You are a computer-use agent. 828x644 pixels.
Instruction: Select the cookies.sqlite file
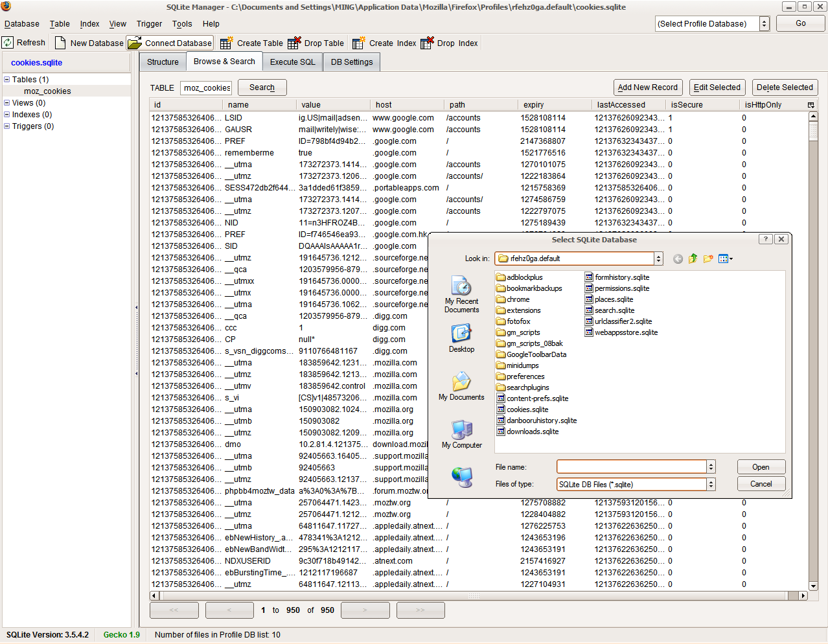click(x=522, y=409)
